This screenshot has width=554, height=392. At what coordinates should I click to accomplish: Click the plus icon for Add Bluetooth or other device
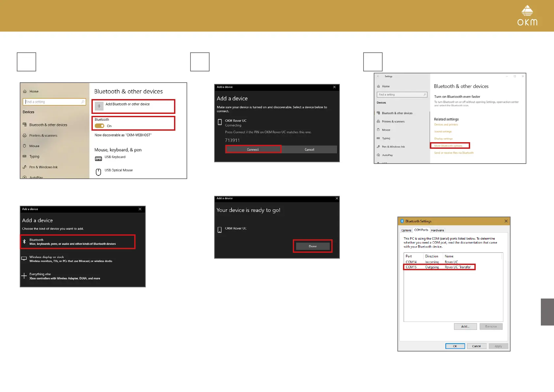coord(99,106)
